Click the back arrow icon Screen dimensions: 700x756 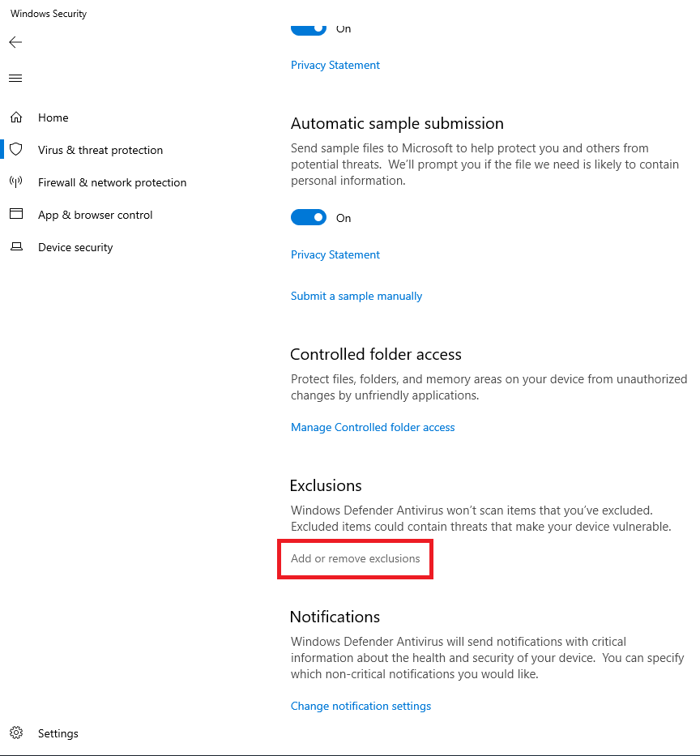coord(15,42)
